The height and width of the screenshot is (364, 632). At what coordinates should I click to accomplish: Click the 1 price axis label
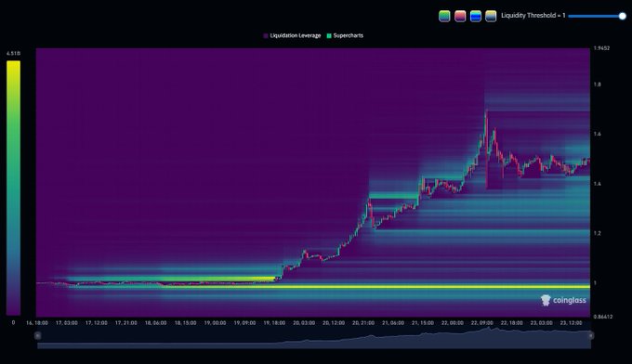pyautogui.click(x=595, y=283)
